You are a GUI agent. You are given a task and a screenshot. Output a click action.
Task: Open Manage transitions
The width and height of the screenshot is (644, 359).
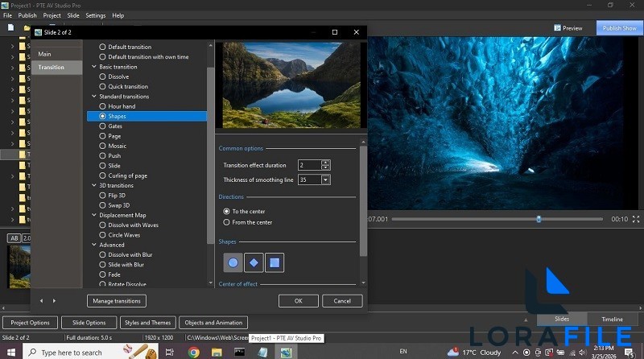click(x=117, y=301)
